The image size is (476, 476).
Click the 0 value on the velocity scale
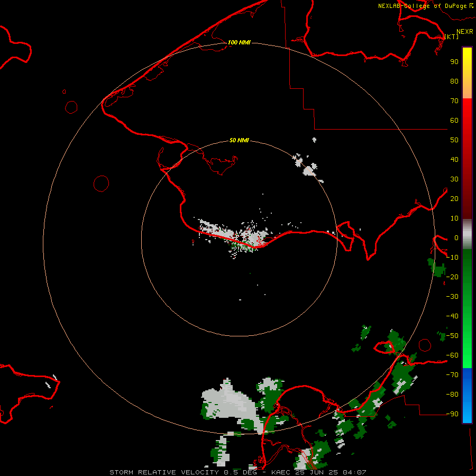tap(456, 237)
